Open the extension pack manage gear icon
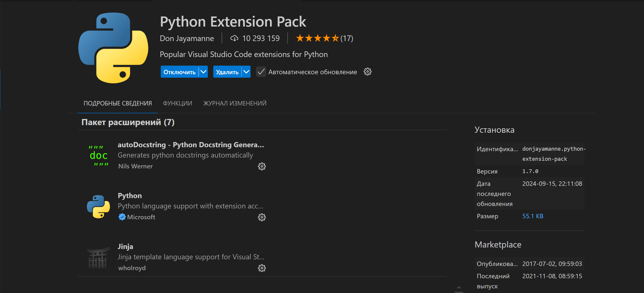 pyautogui.click(x=367, y=72)
